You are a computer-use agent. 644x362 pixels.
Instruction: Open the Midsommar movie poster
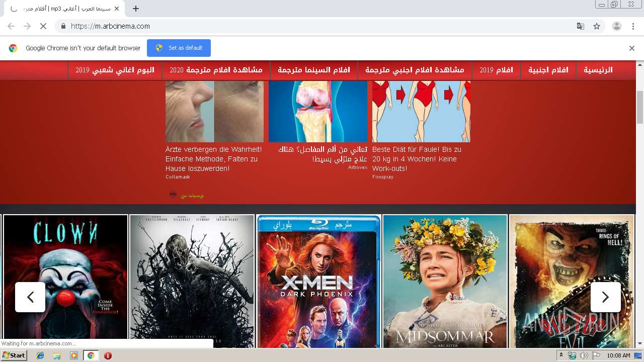[x=445, y=282]
